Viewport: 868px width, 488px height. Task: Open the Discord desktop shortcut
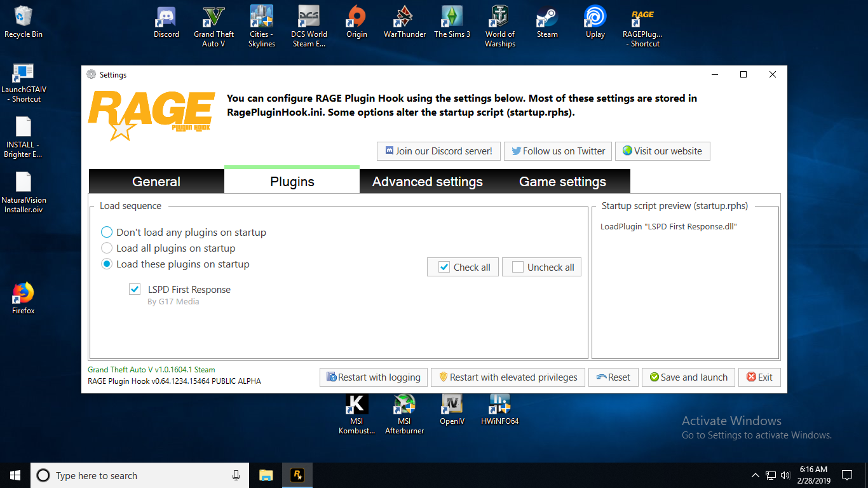point(166,22)
